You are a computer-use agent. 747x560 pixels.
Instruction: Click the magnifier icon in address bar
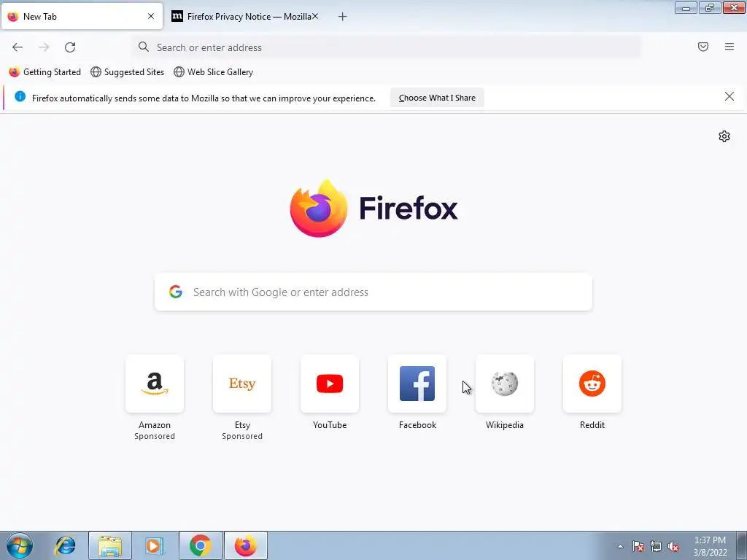tap(144, 47)
